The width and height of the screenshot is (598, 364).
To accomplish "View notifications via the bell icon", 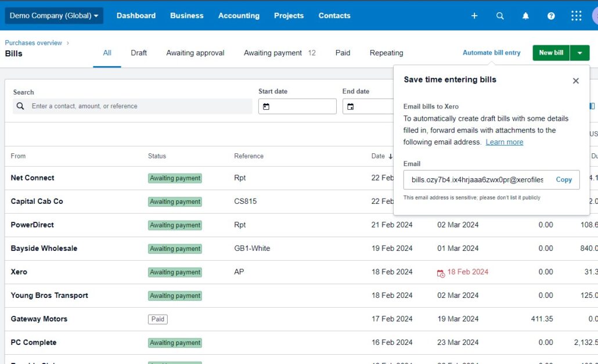I will pyautogui.click(x=525, y=16).
